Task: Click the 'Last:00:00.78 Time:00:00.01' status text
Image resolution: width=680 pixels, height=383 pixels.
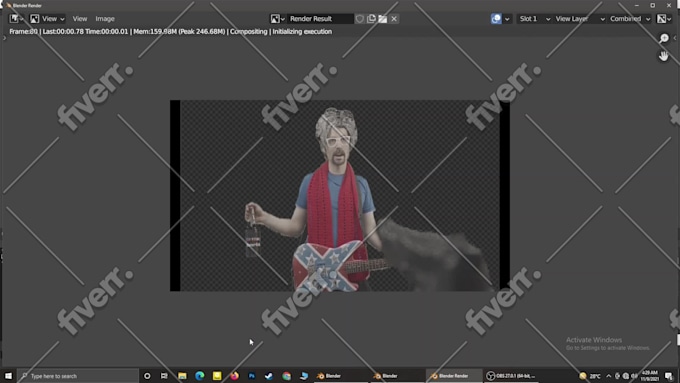Action: click(x=85, y=32)
